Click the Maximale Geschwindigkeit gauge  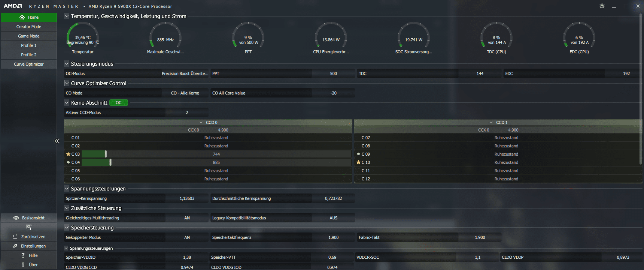[165, 38]
